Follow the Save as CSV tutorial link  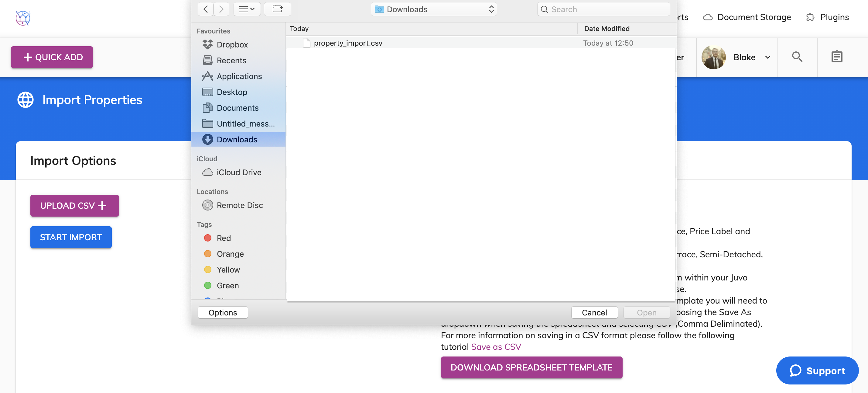[x=496, y=347]
